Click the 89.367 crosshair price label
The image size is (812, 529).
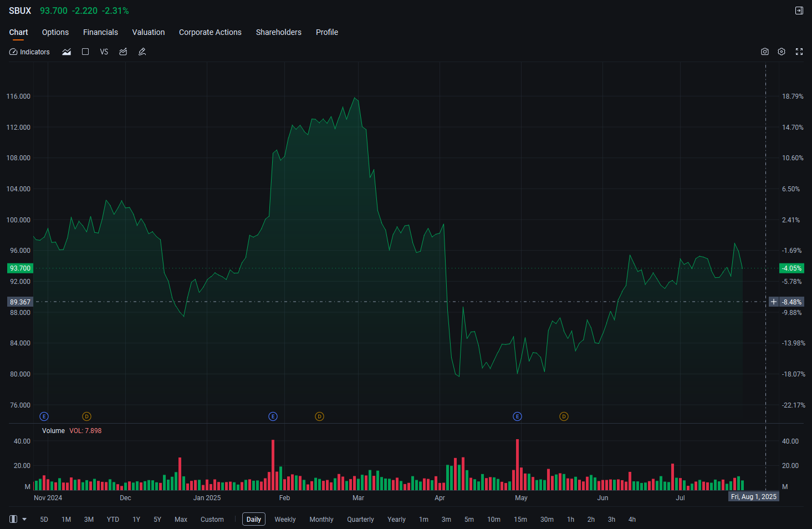pyautogui.click(x=21, y=302)
